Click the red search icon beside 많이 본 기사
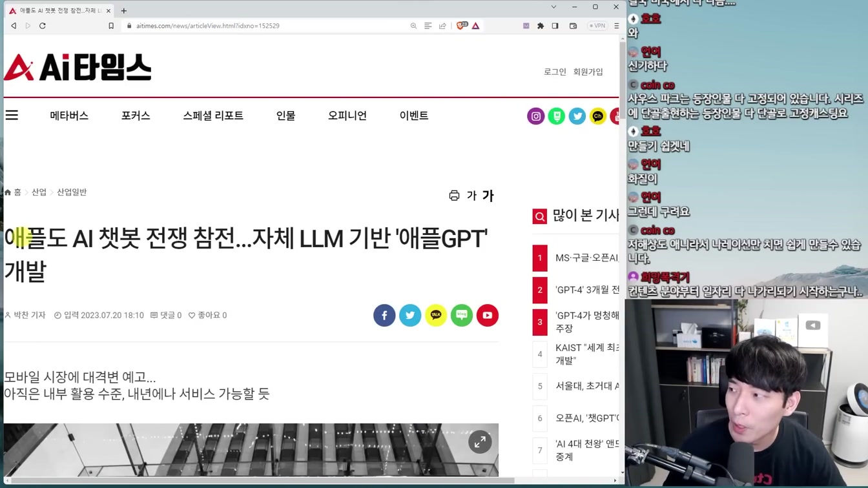 [x=540, y=216]
